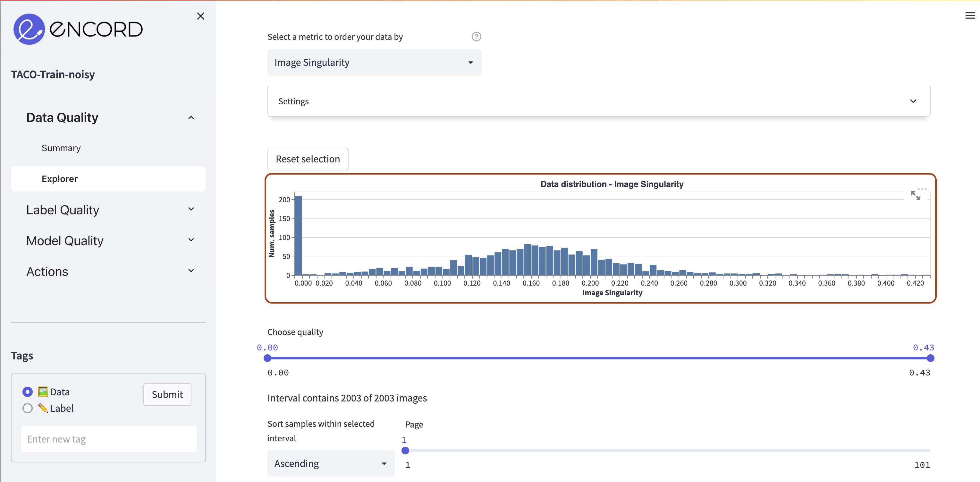Open the Image Singularity metric dropdown
This screenshot has height=482, width=980.
tap(374, 63)
